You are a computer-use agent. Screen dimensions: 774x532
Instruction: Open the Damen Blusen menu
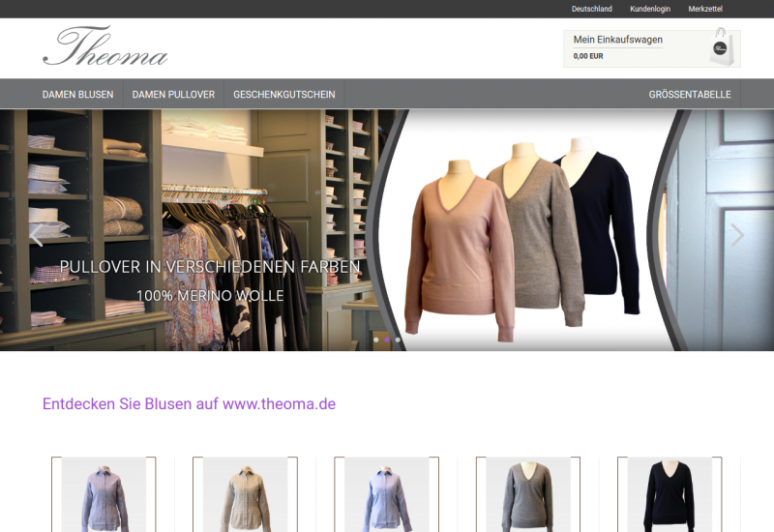[77, 95]
